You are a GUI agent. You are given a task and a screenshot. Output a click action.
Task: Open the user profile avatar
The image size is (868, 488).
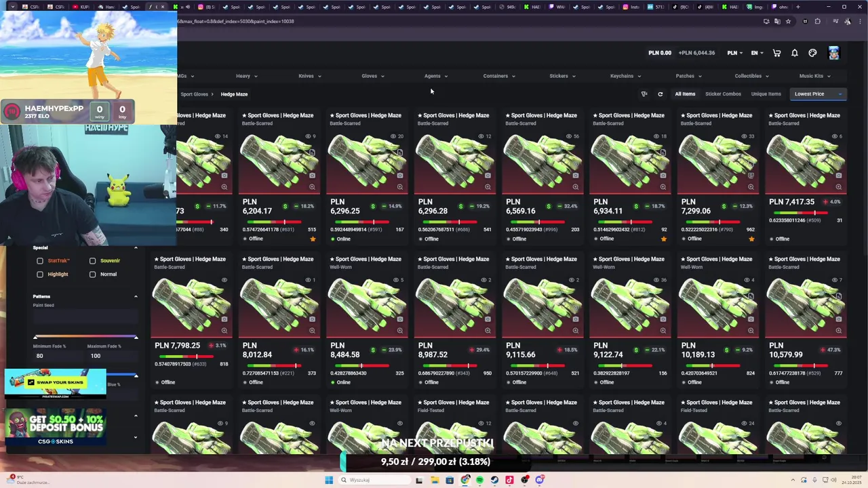[833, 53]
